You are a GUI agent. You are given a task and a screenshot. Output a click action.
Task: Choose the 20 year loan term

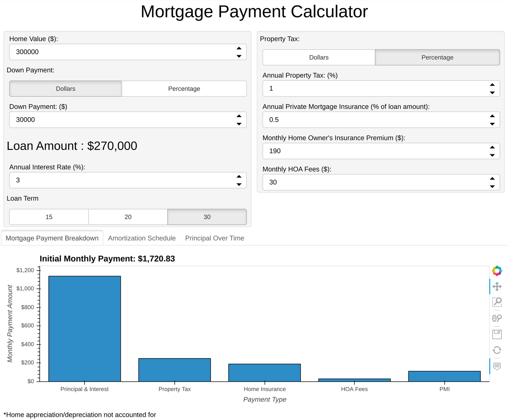tap(128, 217)
